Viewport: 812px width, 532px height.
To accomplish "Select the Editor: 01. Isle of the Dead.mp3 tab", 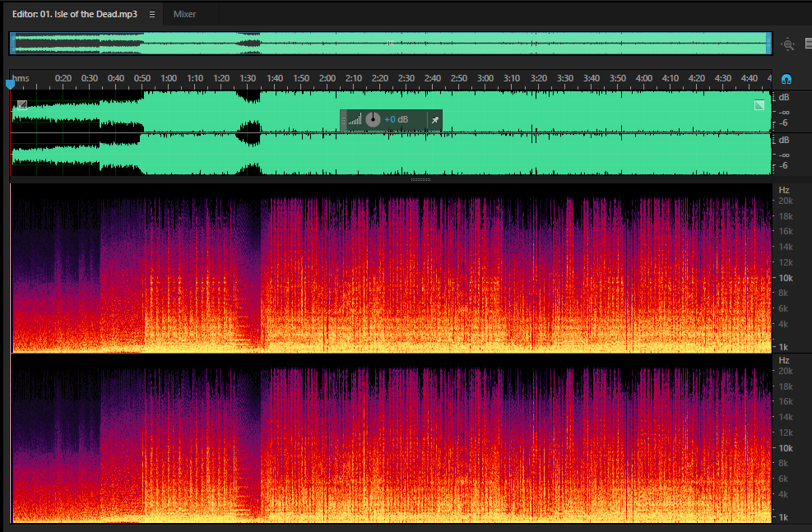I will tap(75, 15).
